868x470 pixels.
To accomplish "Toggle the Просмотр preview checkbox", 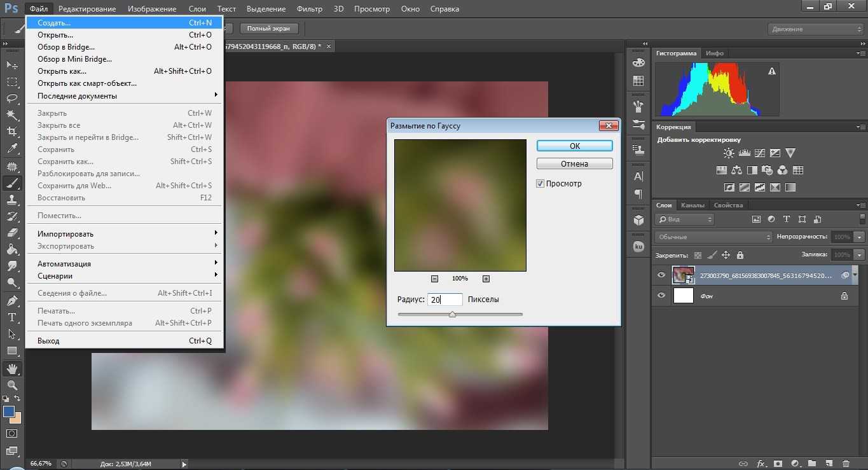I will (x=541, y=184).
